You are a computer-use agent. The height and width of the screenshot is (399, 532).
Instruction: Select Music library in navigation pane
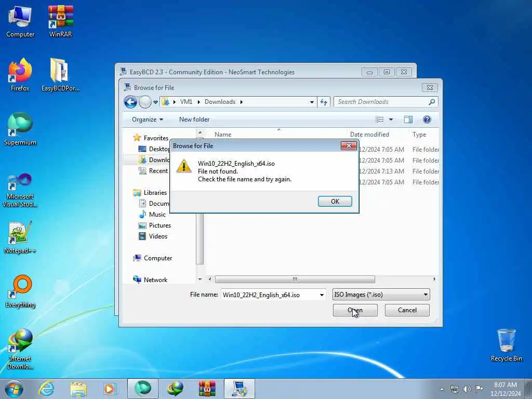point(152,215)
